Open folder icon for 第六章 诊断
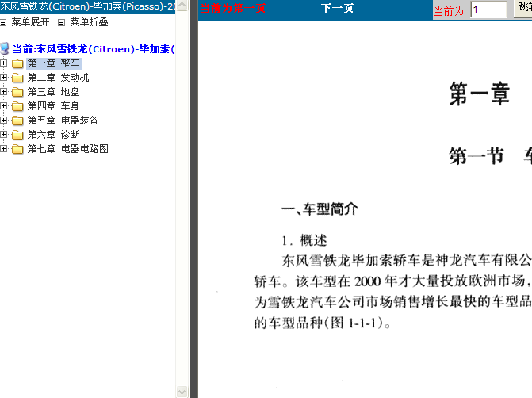The height and width of the screenshot is (398, 532). tap(17, 135)
